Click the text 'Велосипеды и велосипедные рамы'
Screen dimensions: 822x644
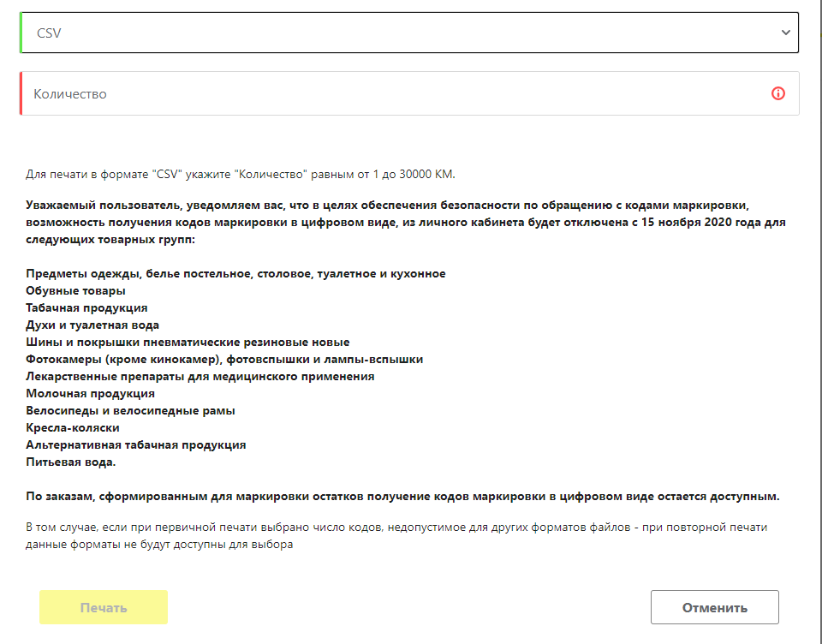coord(130,410)
